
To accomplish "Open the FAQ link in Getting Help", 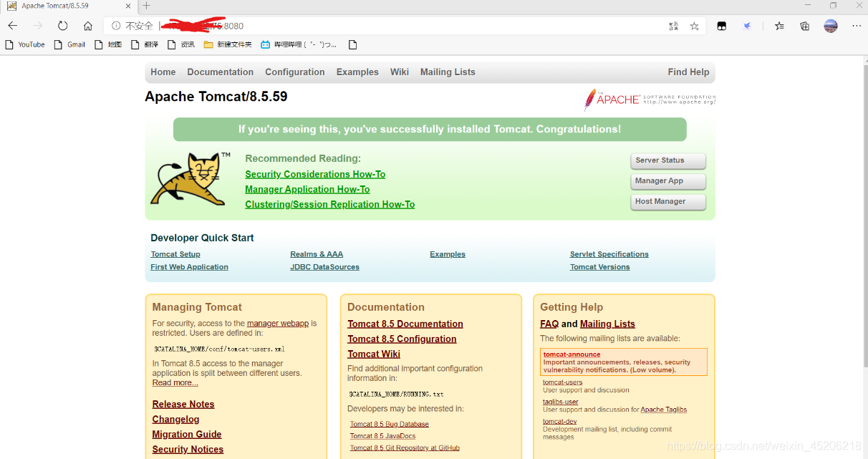I will coord(549,324).
